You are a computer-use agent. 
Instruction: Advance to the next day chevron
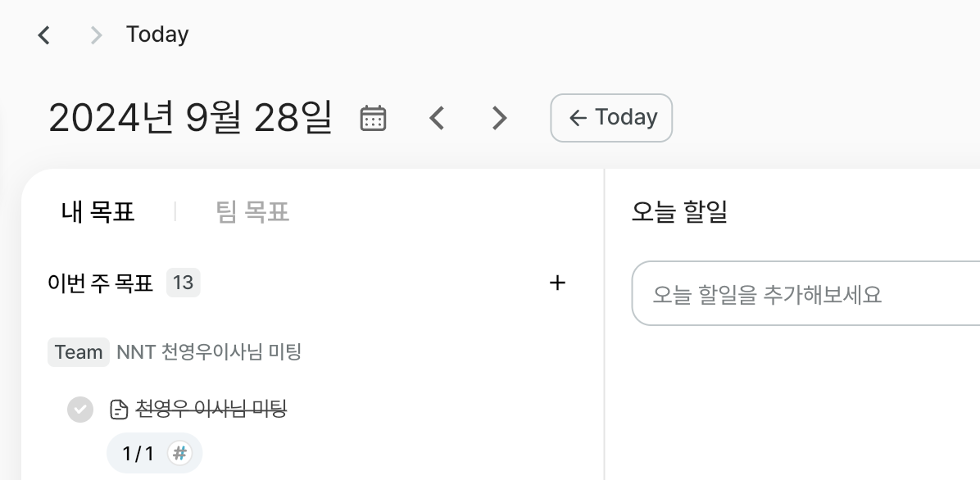coord(499,118)
